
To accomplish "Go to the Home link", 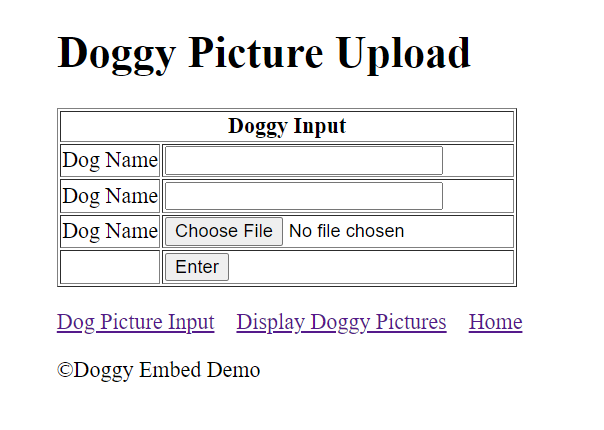I will click(495, 322).
